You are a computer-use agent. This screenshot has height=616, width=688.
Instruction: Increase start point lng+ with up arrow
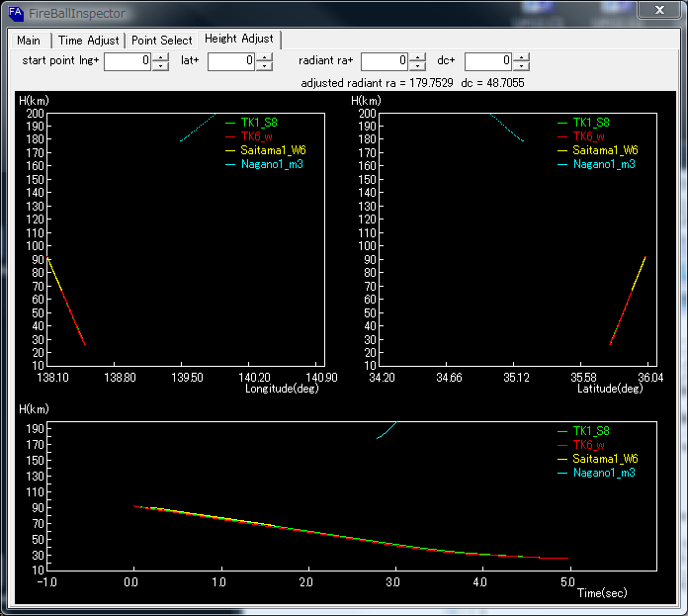(x=160, y=56)
